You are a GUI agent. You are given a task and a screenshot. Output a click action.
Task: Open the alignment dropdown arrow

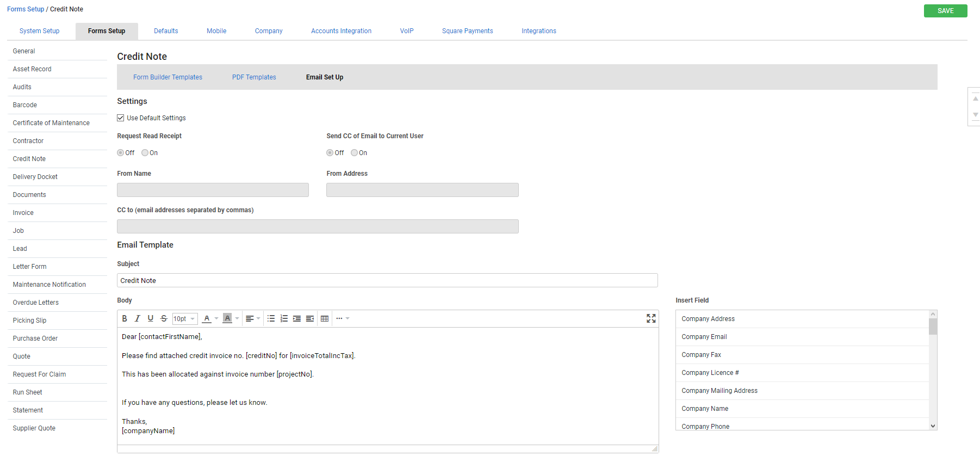[258, 318]
